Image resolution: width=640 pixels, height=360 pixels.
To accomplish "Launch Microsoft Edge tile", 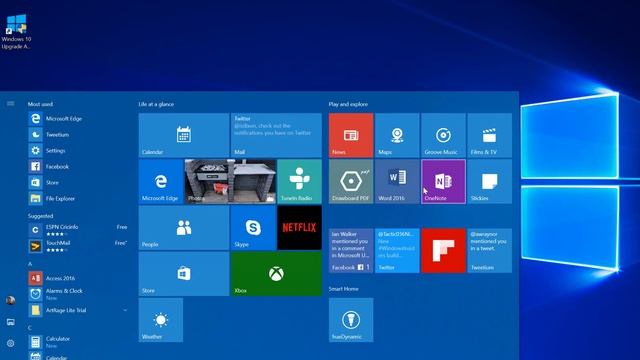I will pyautogui.click(x=161, y=181).
